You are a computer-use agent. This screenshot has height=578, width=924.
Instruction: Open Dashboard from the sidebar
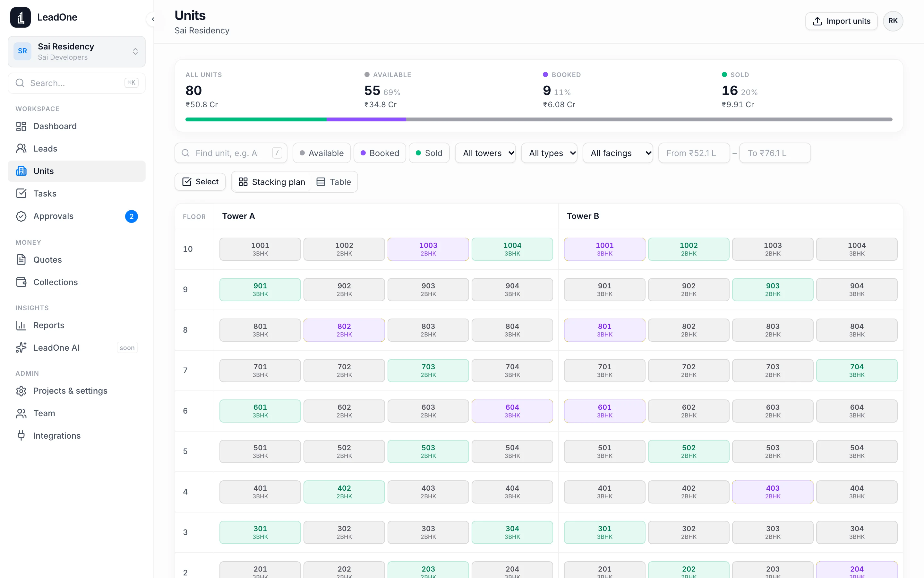[x=76, y=126]
